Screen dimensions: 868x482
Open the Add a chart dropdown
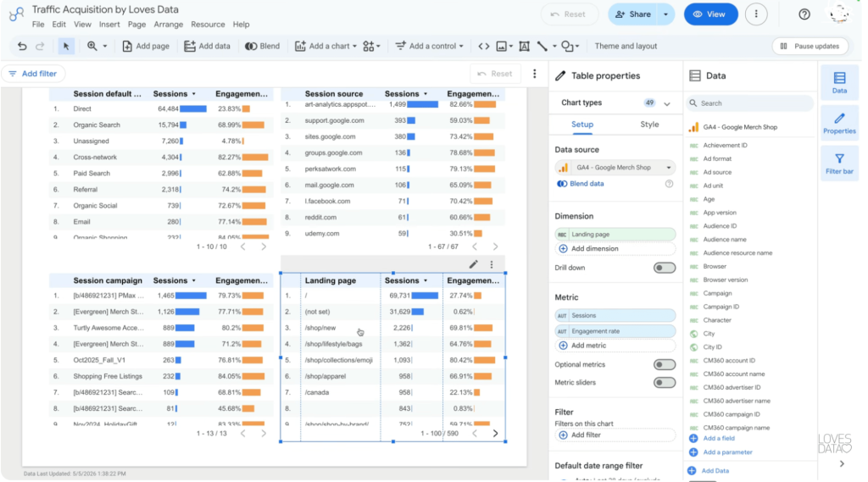click(x=325, y=46)
